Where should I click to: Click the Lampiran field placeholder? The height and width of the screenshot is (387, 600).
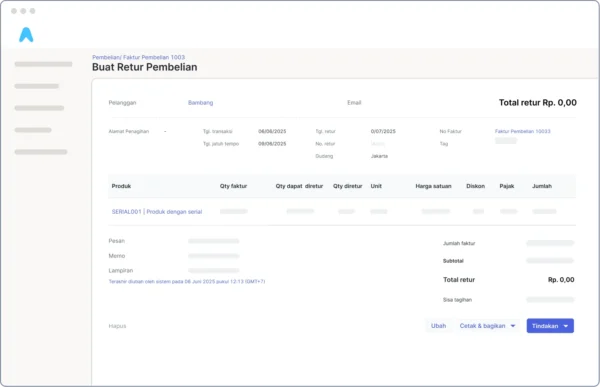214,270
